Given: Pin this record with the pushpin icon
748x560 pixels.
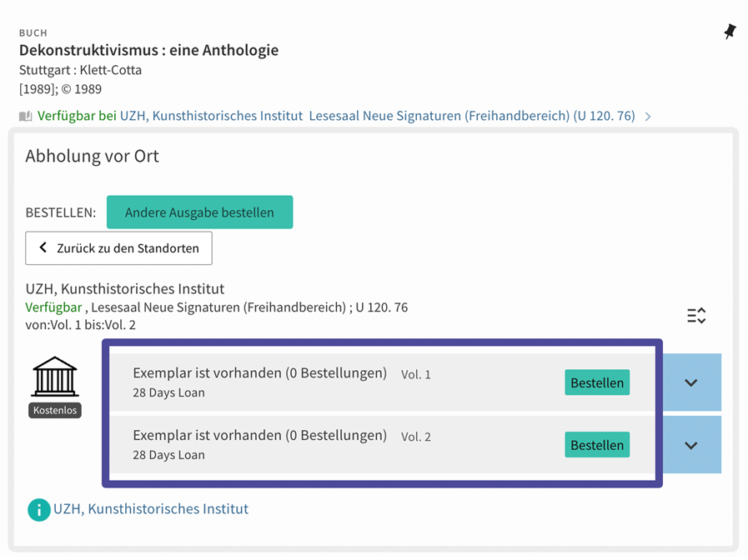Looking at the screenshot, I should [x=730, y=32].
